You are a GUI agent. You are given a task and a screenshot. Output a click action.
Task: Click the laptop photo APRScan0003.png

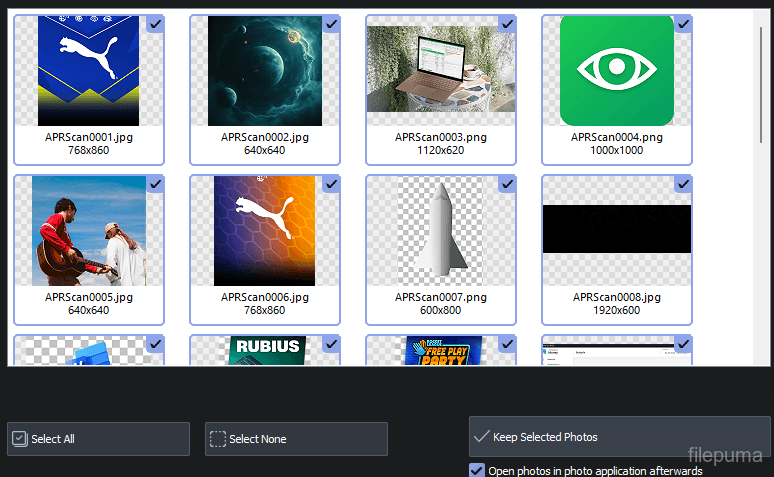click(440, 71)
